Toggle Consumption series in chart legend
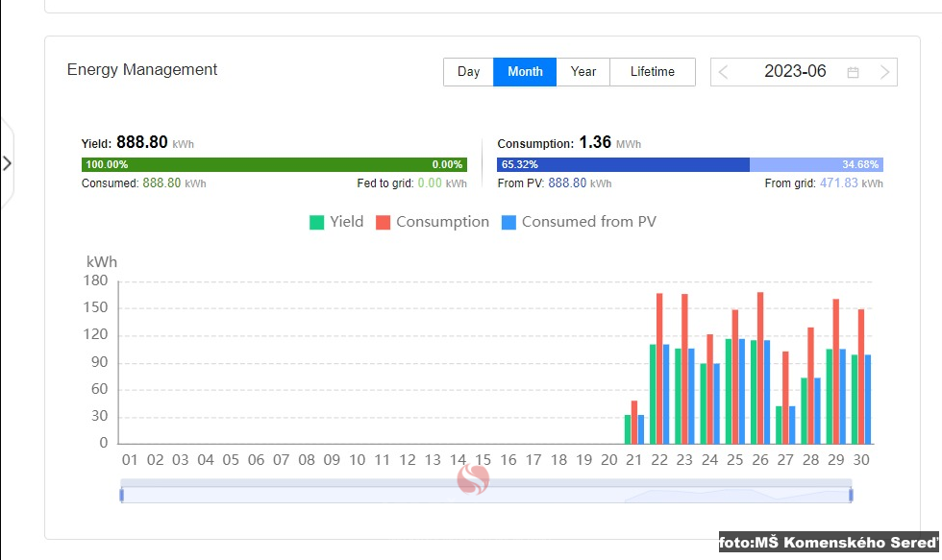942x560 pixels. click(x=433, y=222)
